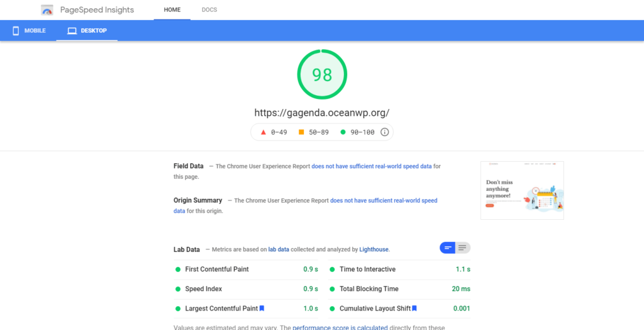
Task: Click the mobile phone icon in blue bar
Action: 16,31
